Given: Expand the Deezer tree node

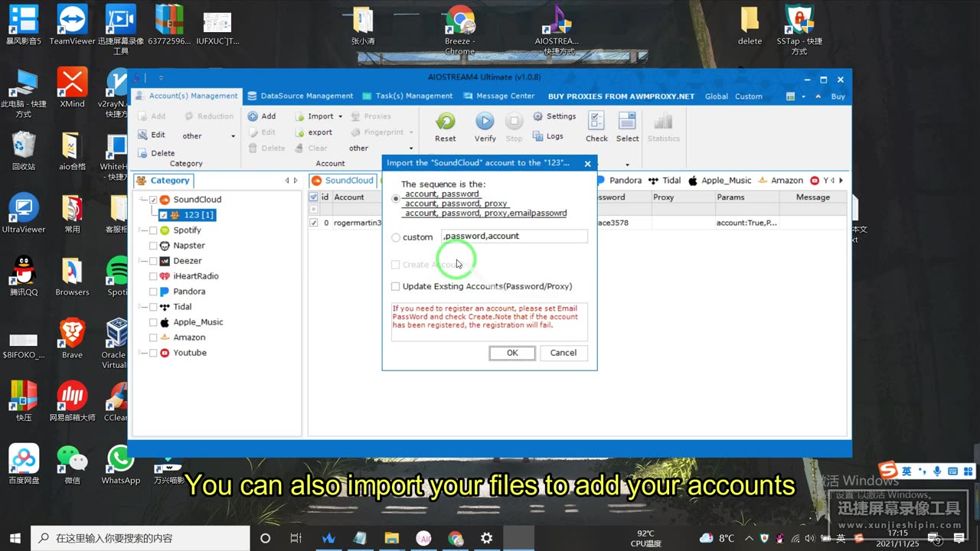Looking at the screenshot, I should coord(142,261).
